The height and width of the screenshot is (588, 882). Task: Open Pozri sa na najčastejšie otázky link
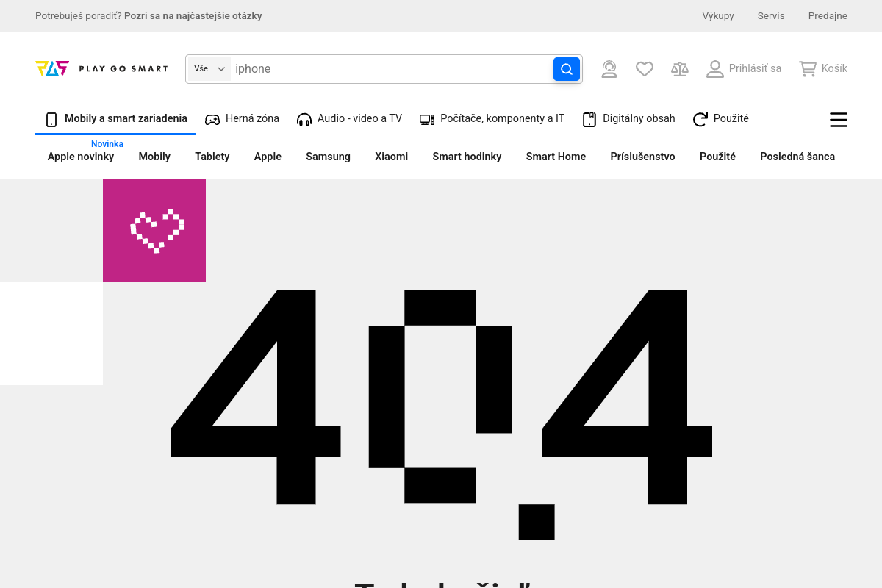tap(193, 16)
